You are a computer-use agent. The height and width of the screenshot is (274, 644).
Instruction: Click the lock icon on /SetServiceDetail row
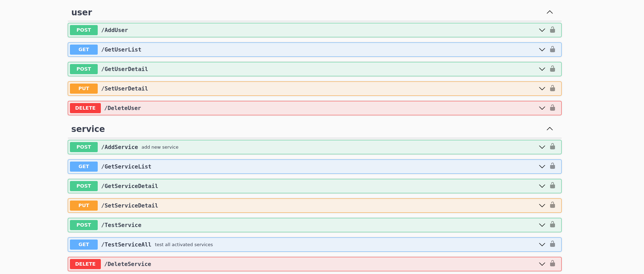[553, 205]
